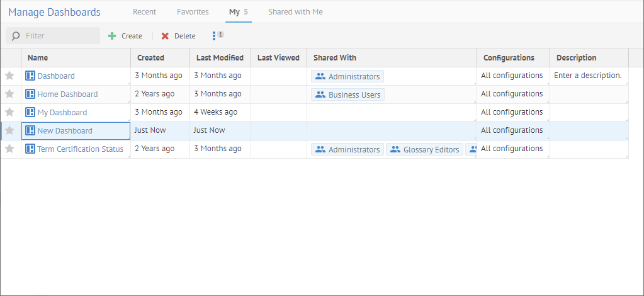Screen dimensions: 644x296
Task: Click the group icon on Glossary Editors tag
Action: [395, 149]
